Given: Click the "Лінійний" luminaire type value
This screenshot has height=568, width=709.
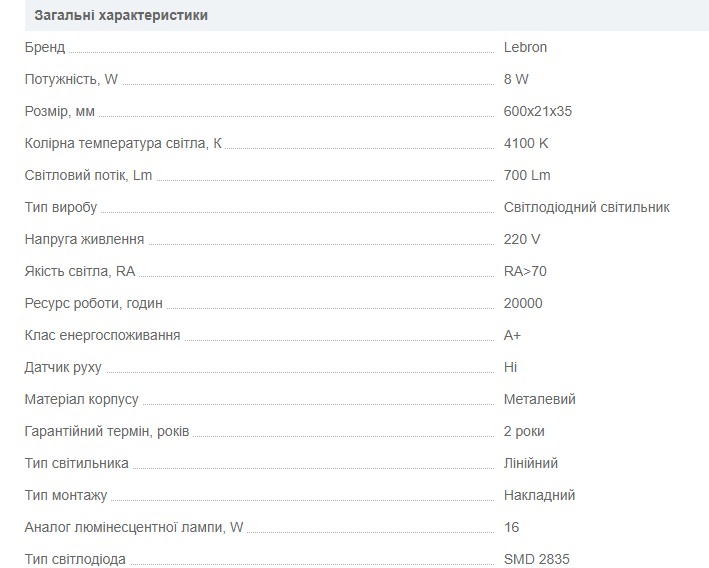Looking at the screenshot, I should (531, 463).
